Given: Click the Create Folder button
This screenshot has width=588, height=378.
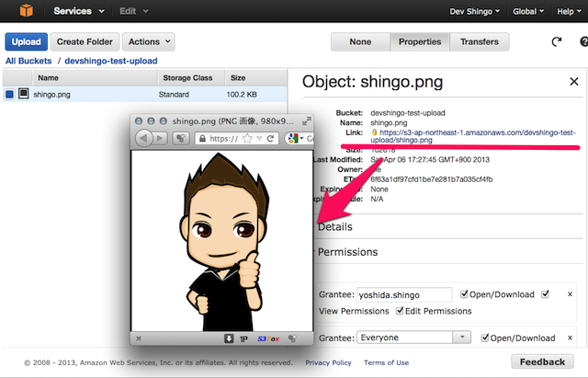Looking at the screenshot, I should [x=85, y=41].
